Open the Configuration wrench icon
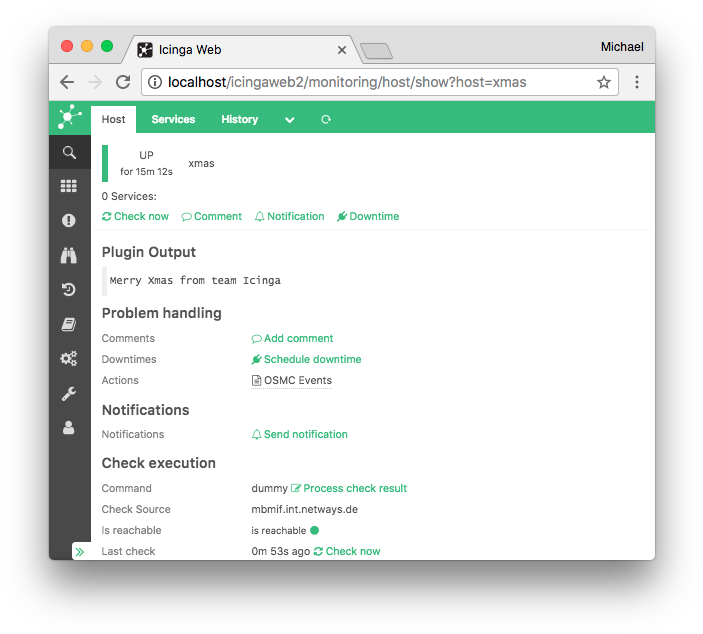Viewport: 703px width, 634px height. pos(69,393)
